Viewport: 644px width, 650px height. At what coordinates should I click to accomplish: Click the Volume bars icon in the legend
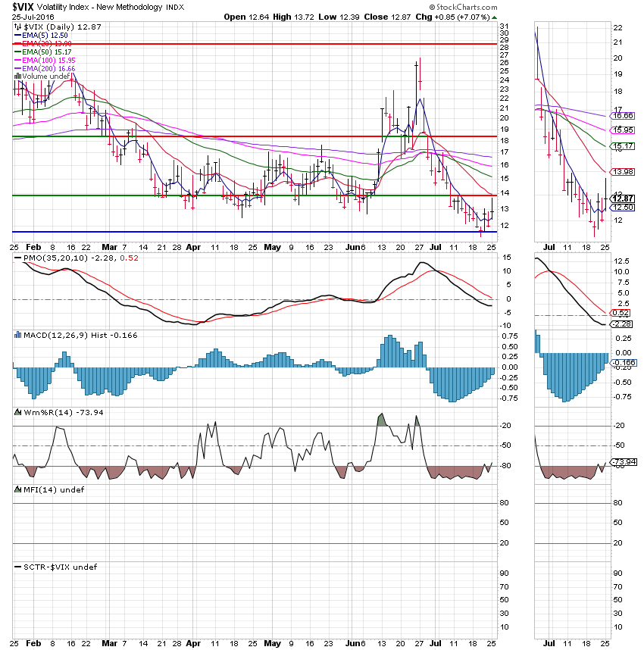(17, 76)
